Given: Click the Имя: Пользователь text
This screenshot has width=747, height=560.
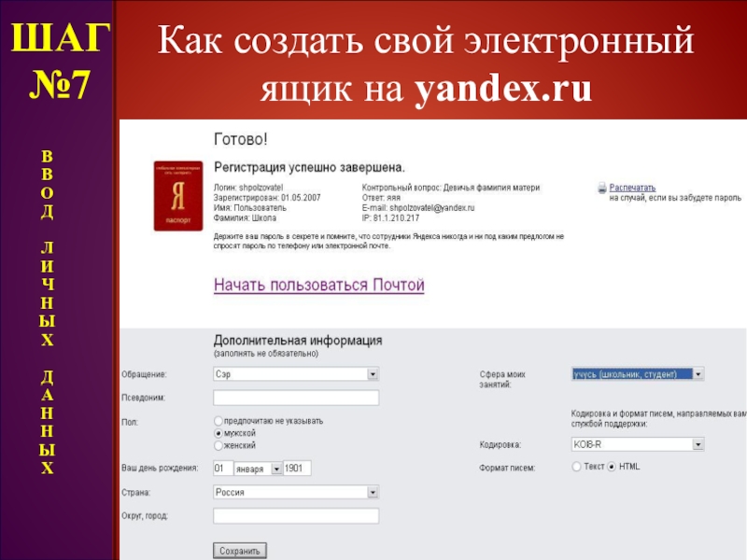Looking at the screenshot, I should pos(250,208).
